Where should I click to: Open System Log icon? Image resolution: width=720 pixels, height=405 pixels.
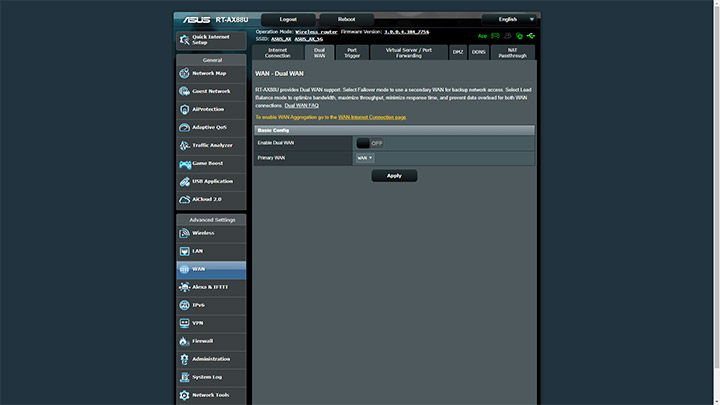(185, 377)
